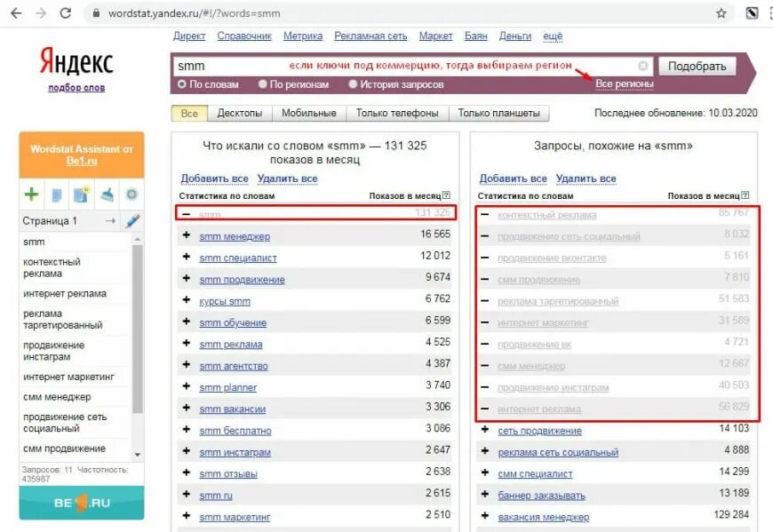
Task: Add smm planner with its plus icon
Action: [x=187, y=386]
